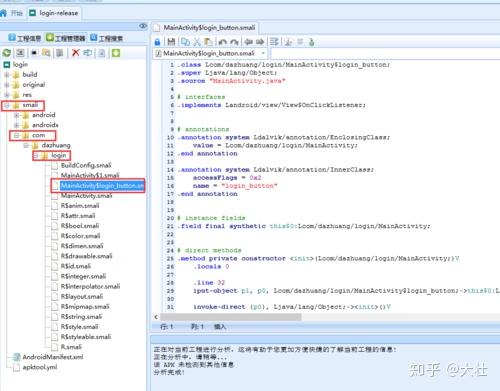The image size is (500, 391).
Task: Click the copy icon in editor toolbar
Action: click(x=185, y=42)
